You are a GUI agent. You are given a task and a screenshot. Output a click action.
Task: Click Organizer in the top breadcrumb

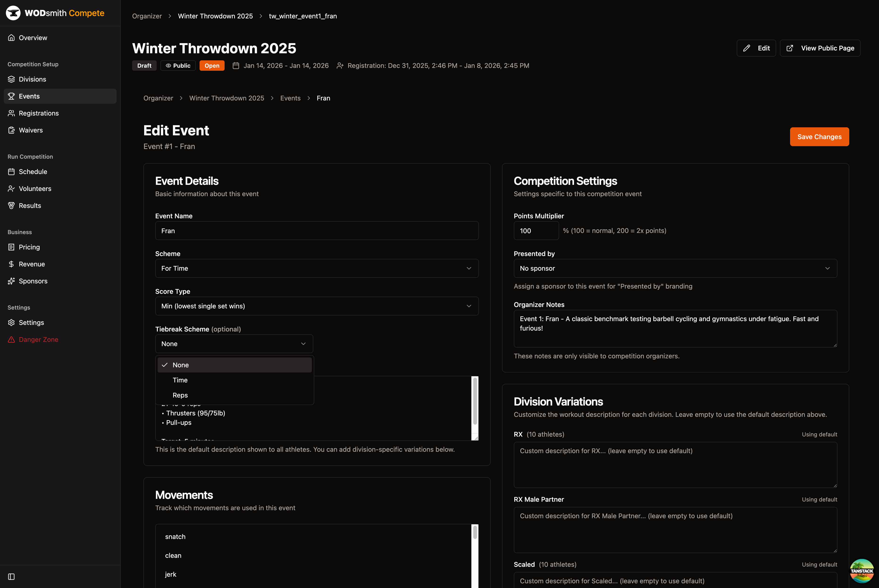[147, 16]
